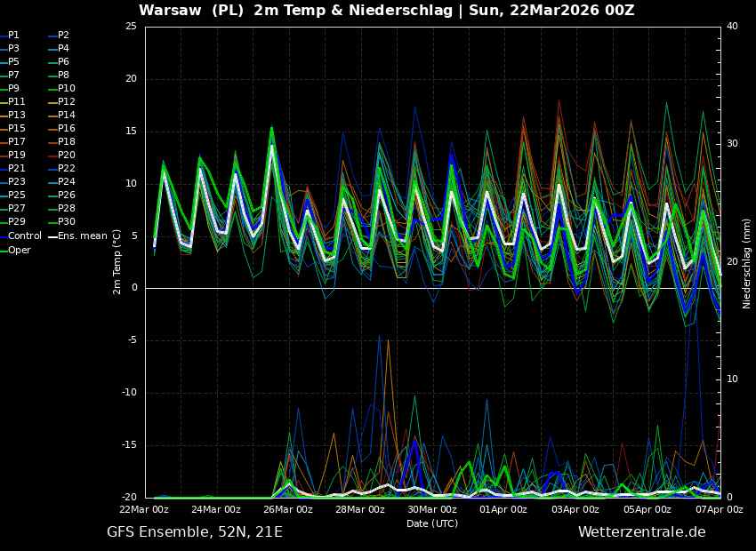
Task: Click the P13 legend label
Action: 16,115
